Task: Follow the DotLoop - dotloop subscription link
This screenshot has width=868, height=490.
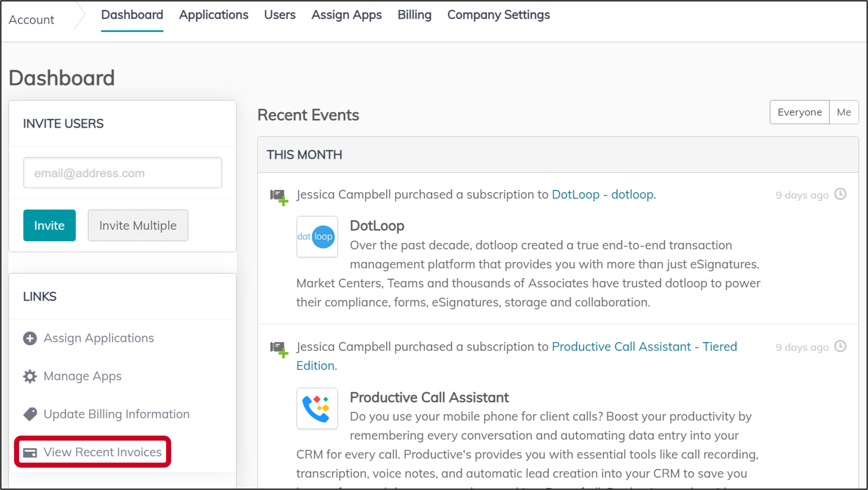Action: point(602,195)
